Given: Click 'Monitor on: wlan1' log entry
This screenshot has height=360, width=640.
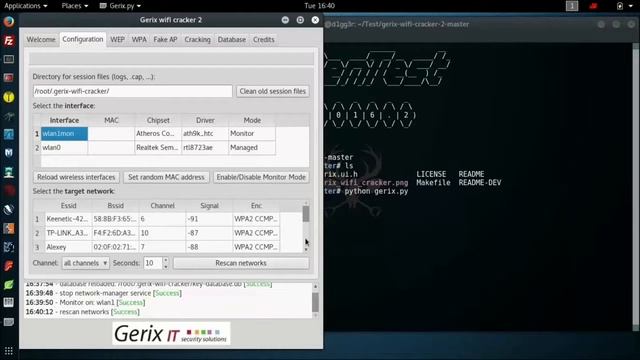Looking at the screenshot, I should tap(85, 302).
